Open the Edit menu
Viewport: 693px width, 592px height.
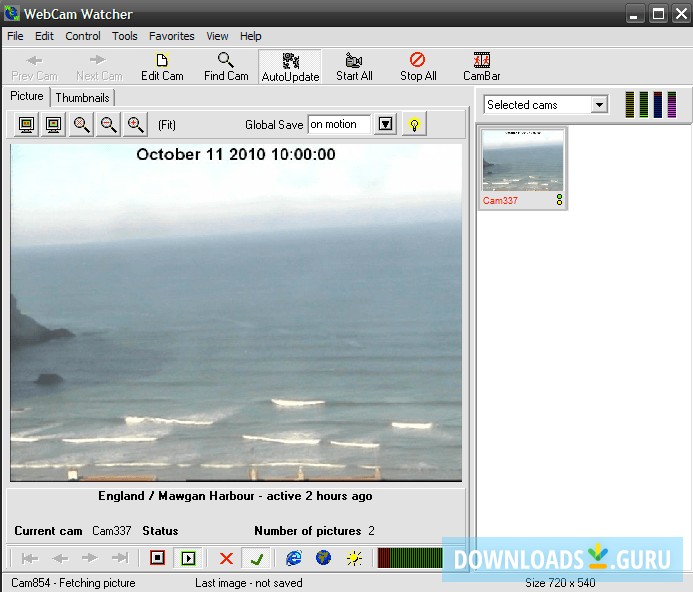tap(44, 36)
